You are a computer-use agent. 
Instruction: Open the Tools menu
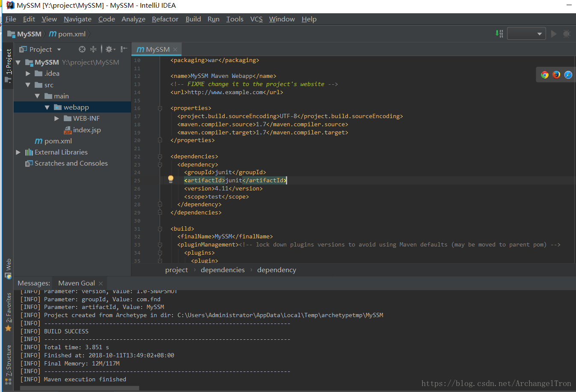[235, 19]
